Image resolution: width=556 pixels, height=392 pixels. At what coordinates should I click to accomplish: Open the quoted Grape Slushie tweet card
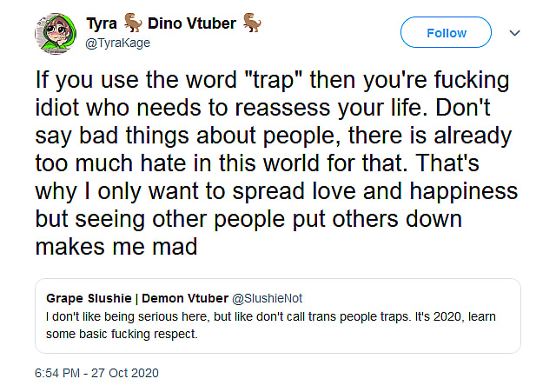tap(277, 316)
